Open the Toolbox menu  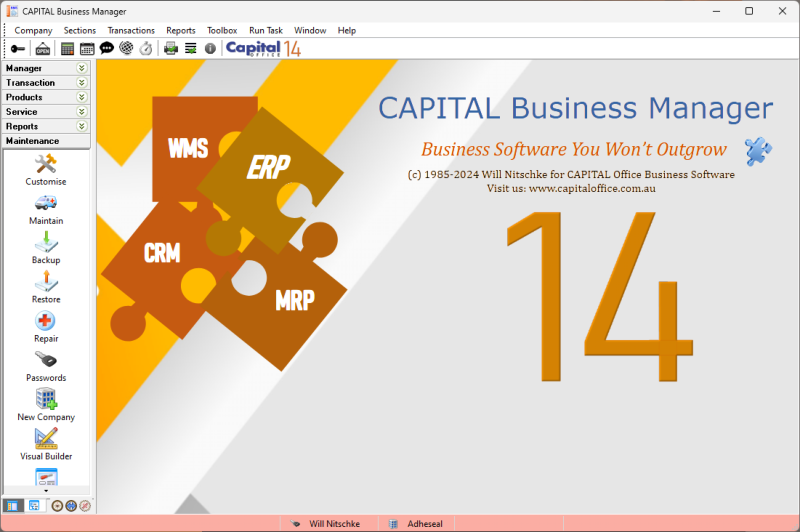(222, 31)
